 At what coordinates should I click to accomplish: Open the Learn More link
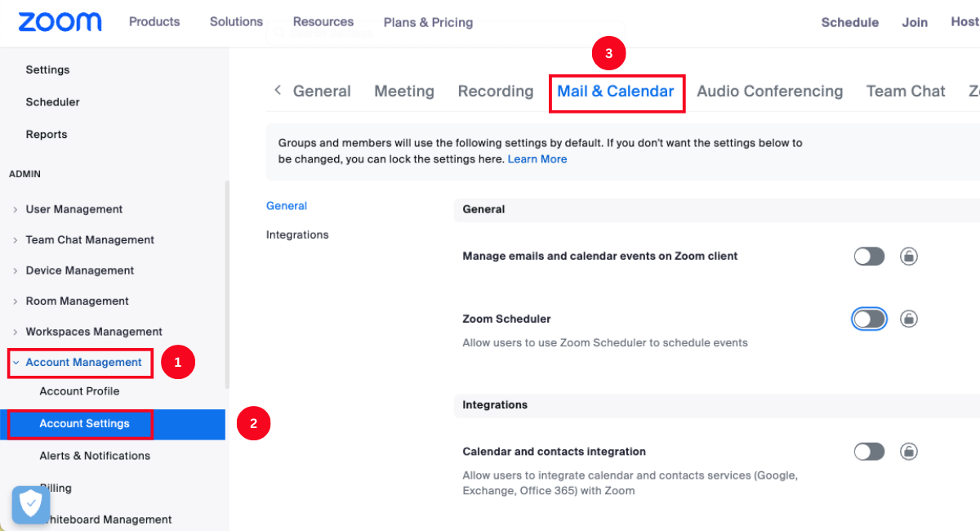click(x=537, y=158)
